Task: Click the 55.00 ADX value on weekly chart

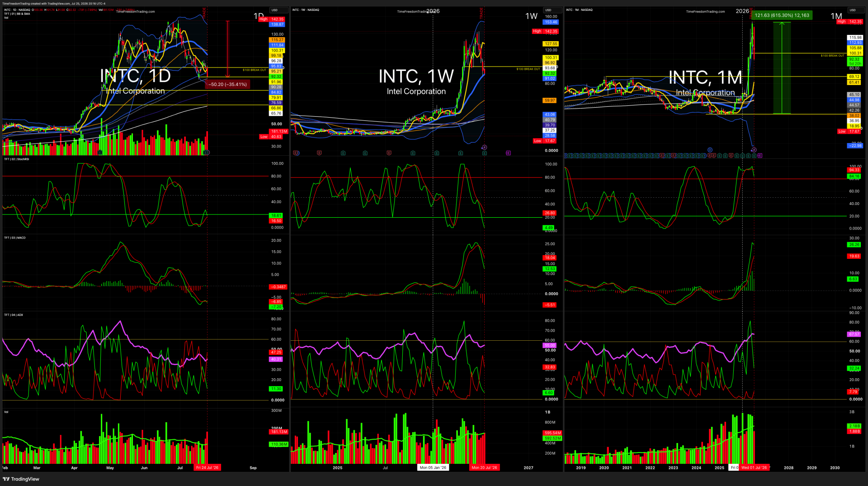Action: (x=550, y=345)
